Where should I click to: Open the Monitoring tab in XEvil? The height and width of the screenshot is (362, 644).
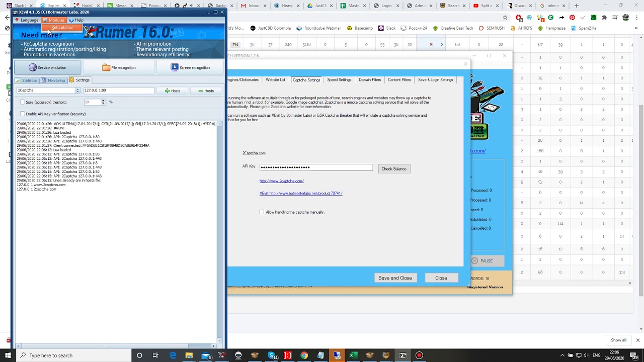53,80
